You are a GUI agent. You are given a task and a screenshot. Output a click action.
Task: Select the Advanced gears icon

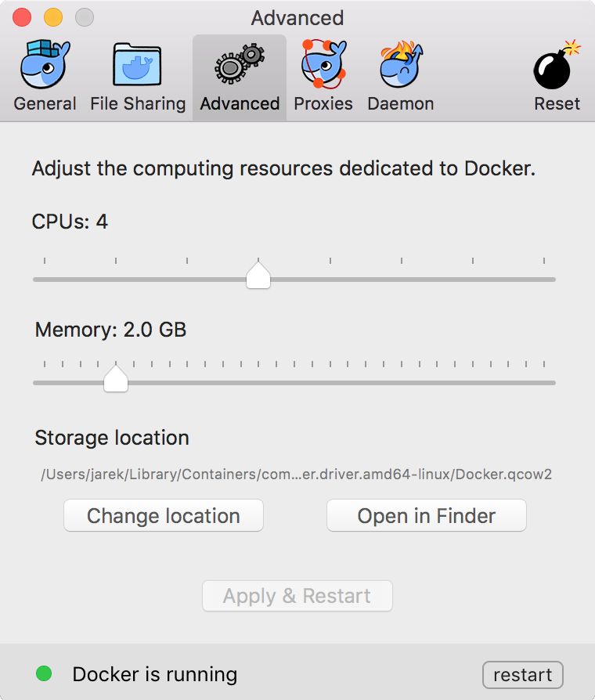coord(240,64)
